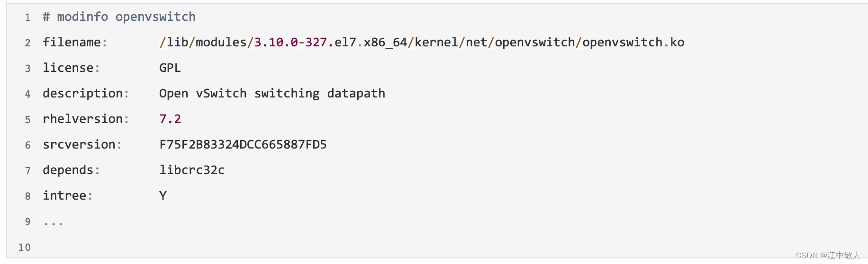Viewport: 868px width, 264px height.
Task: Click the srcversion hash F75F2B83324DCC665887FD5
Action: [x=243, y=145]
